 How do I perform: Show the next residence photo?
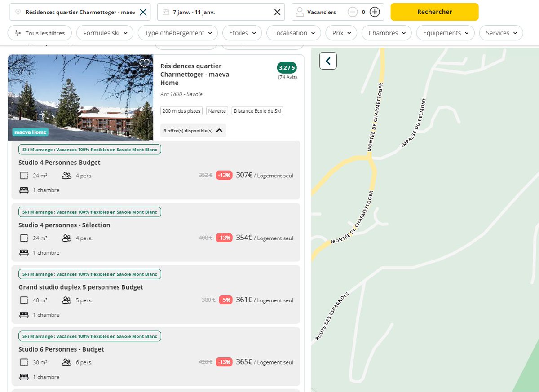pos(143,97)
